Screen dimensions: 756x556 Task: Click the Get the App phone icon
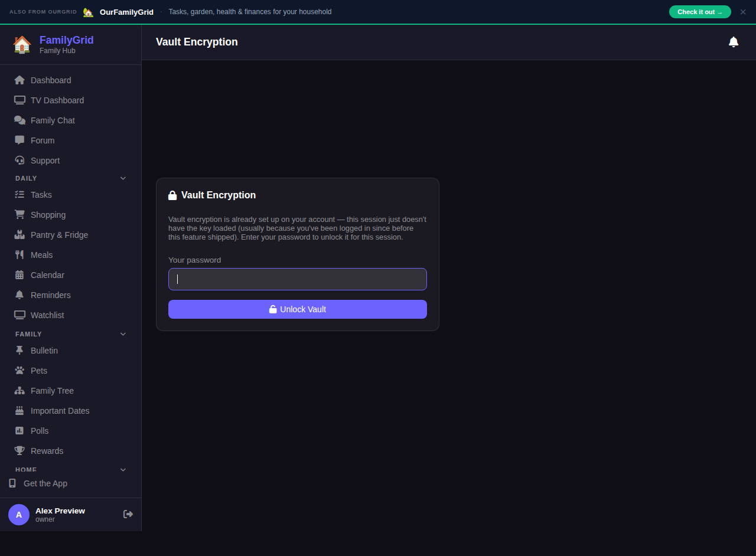[12, 483]
